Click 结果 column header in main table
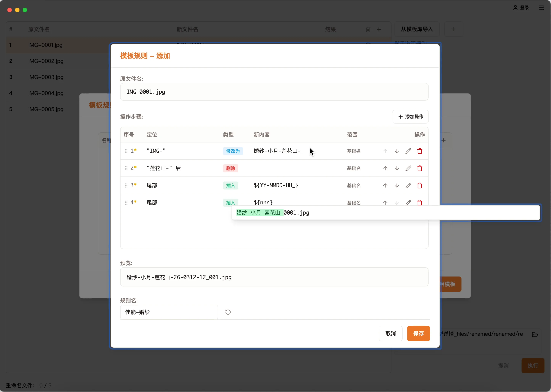Image resolution: width=551 pixels, height=392 pixels. click(x=330, y=29)
